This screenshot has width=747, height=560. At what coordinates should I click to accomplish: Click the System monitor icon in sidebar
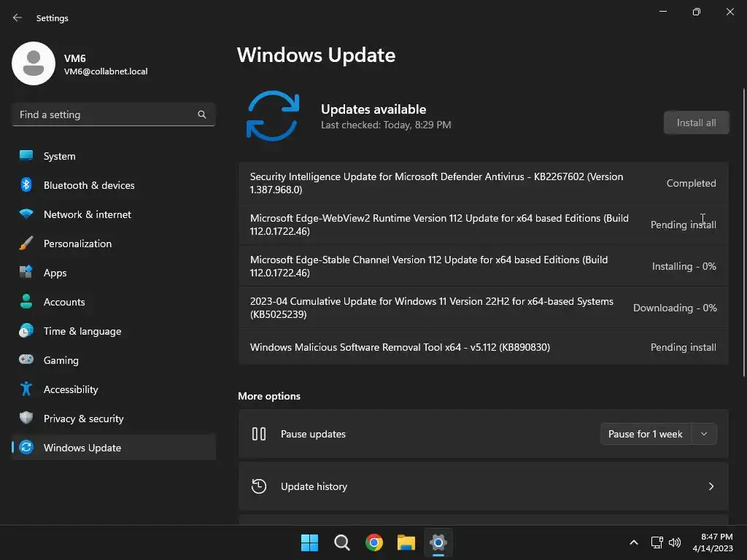pyautogui.click(x=26, y=155)
